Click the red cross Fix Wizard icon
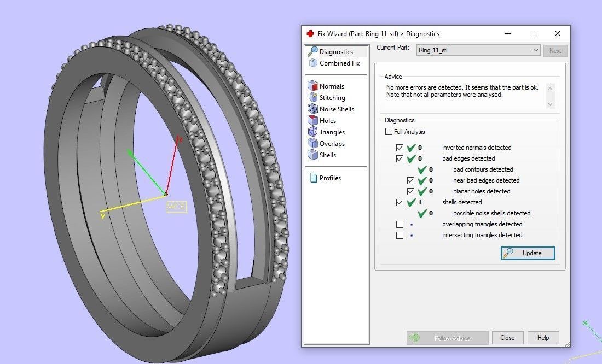Viewport: 602px width, 364px height. tap(310, 34)
